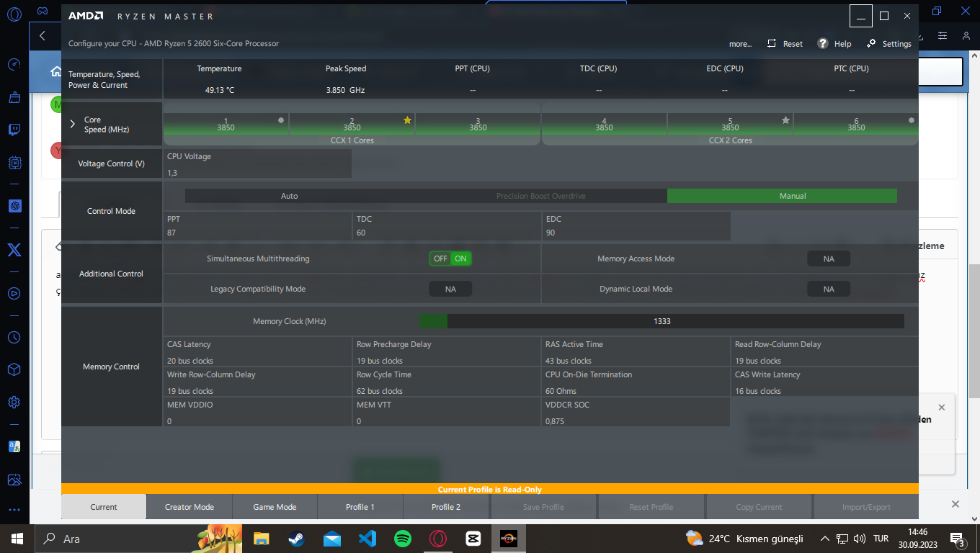Viewport: 980px width, 553px height.
Task: Click the PPT value field showing 87
Action: [258, 233]
